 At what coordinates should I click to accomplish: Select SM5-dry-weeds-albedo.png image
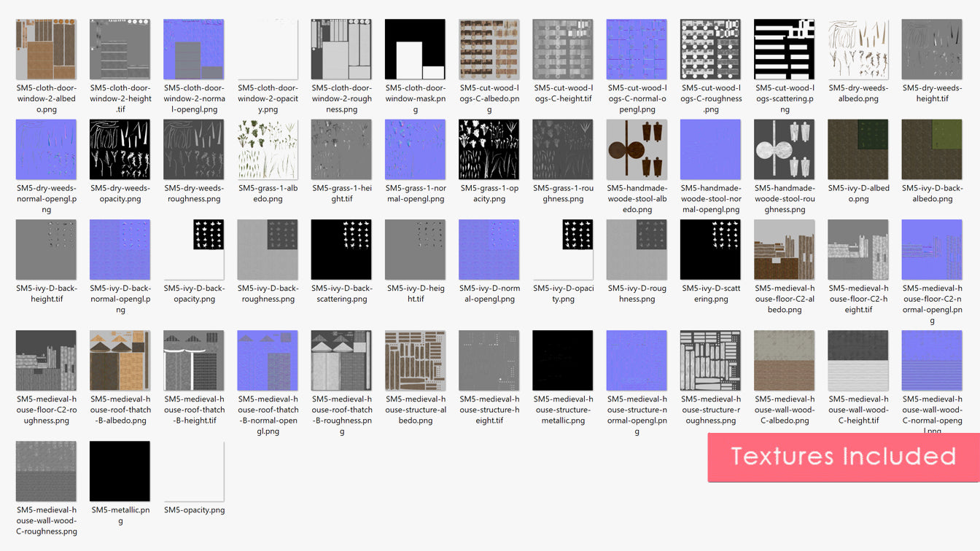[858, 50]
